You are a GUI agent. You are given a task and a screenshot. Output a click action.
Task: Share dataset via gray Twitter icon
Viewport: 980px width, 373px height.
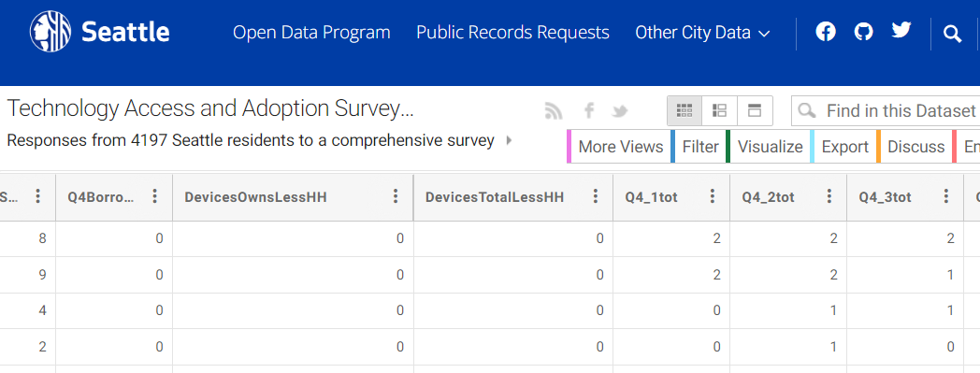point(619,111)
